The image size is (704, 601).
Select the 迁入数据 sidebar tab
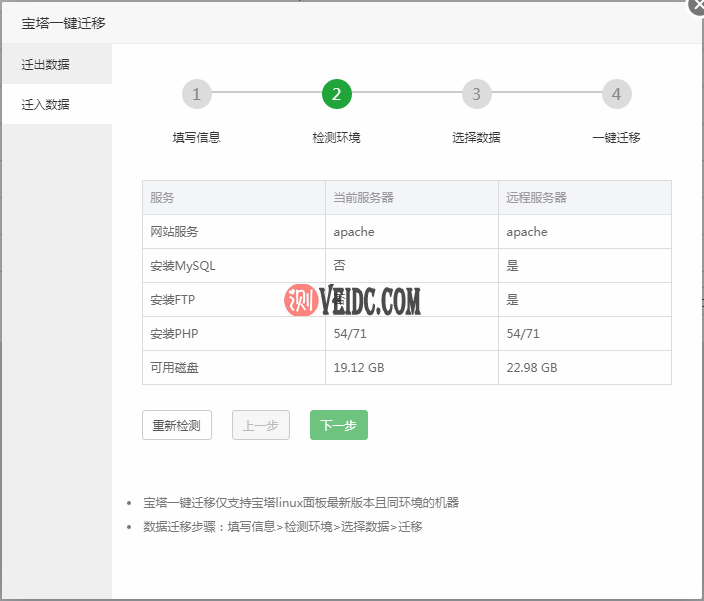[57, 104]
